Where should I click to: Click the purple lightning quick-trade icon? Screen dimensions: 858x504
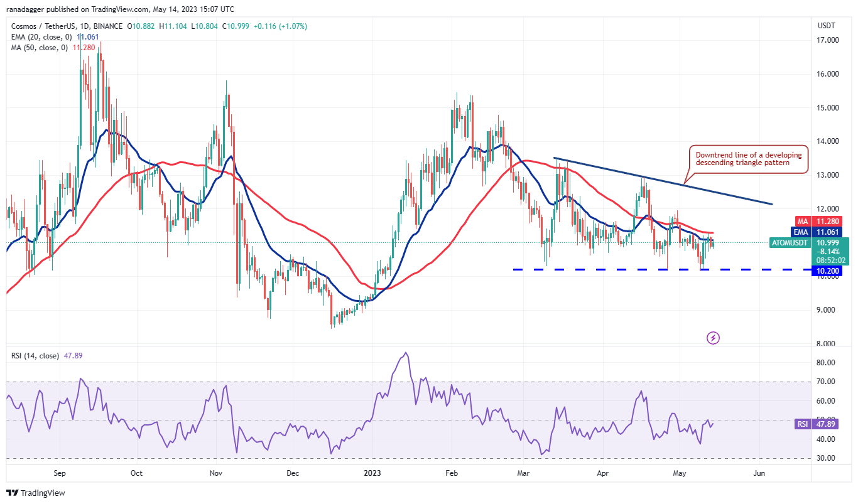coord(713,339)
